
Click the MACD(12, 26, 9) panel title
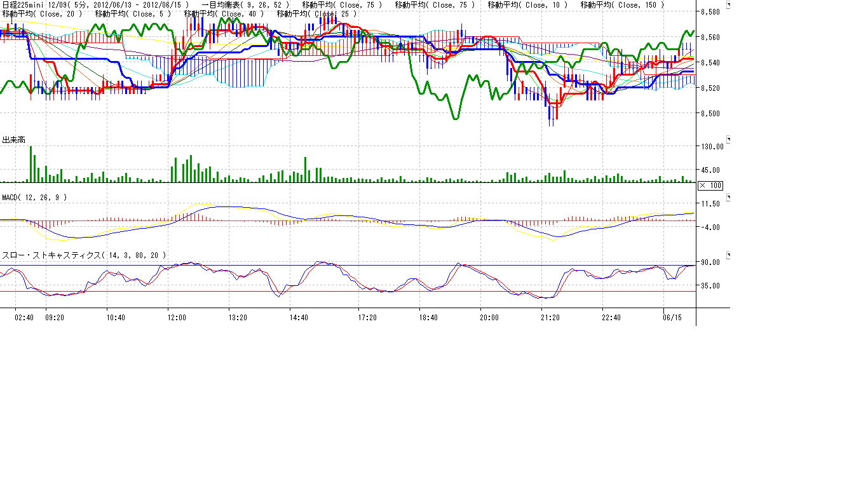tap(34, 198)
